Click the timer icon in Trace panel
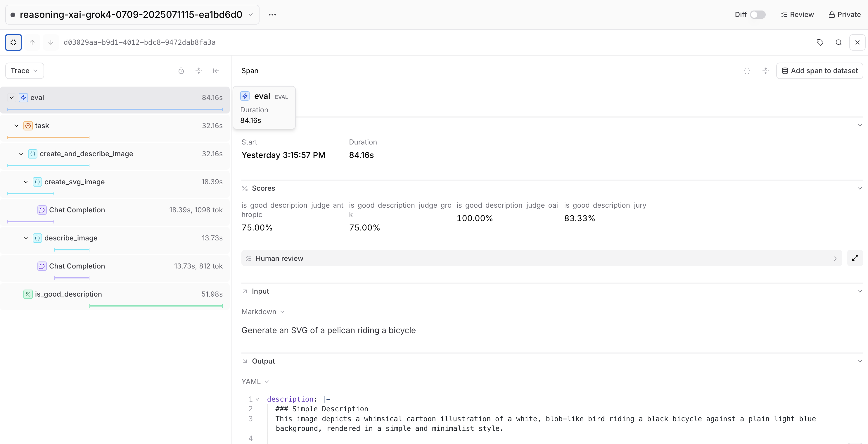 [x=181, y=71]
